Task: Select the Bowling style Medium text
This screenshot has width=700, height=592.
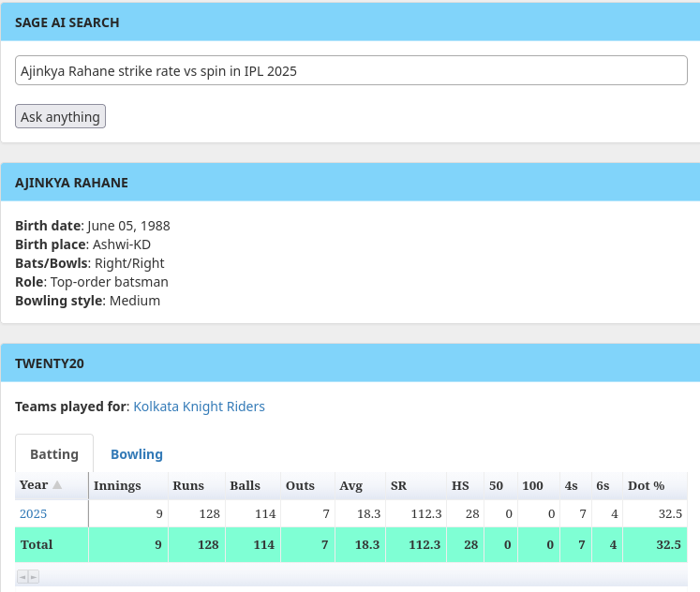Action: click(x=87, y=301)
